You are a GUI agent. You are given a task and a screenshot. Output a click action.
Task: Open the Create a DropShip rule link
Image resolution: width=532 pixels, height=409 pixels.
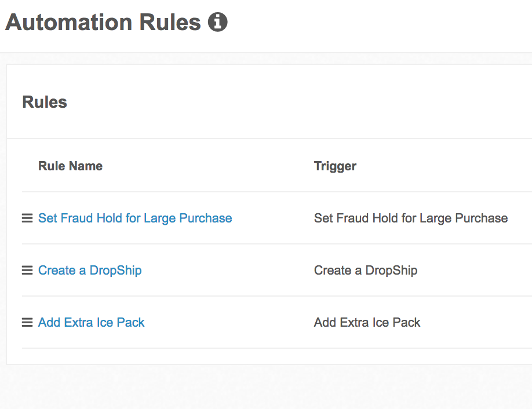(x=90, y=271)
